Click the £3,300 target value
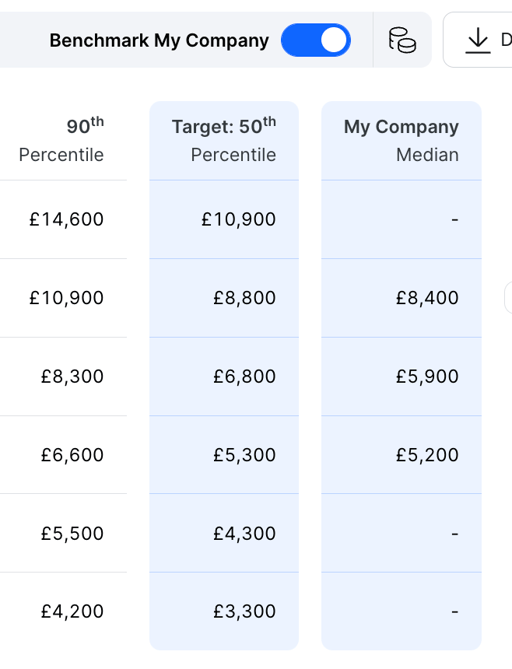This screenshot has height=669, width=512. coord(244,611)
